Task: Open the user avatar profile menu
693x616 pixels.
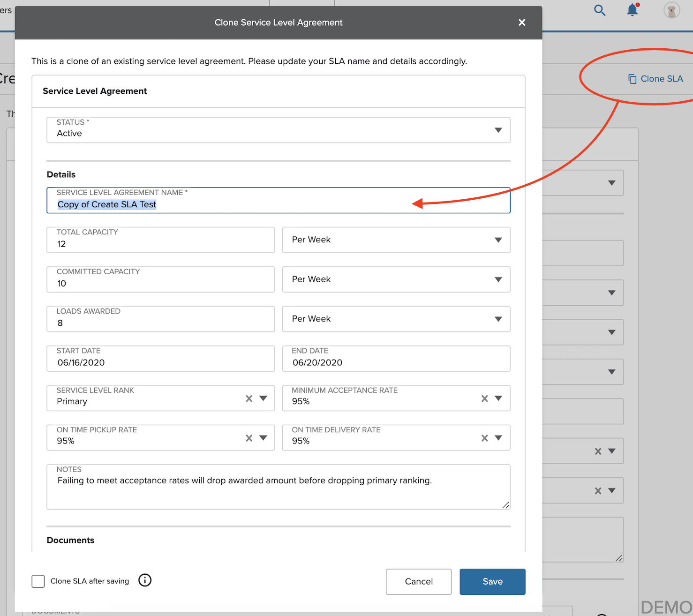Action: (x=672, y=10)
